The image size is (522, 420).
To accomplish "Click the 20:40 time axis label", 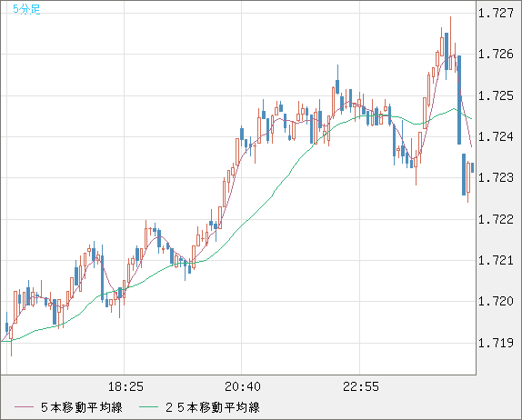I will tap(243, 386).
